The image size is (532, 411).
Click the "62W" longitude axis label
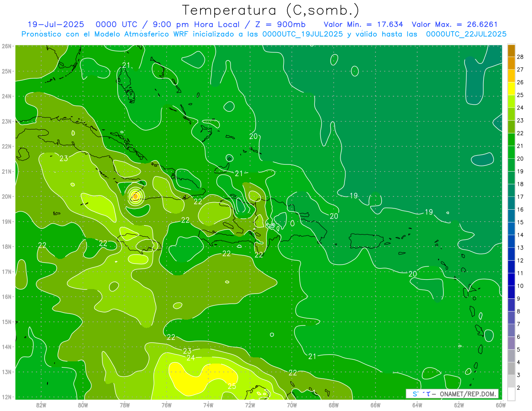(x=459, y=405)
